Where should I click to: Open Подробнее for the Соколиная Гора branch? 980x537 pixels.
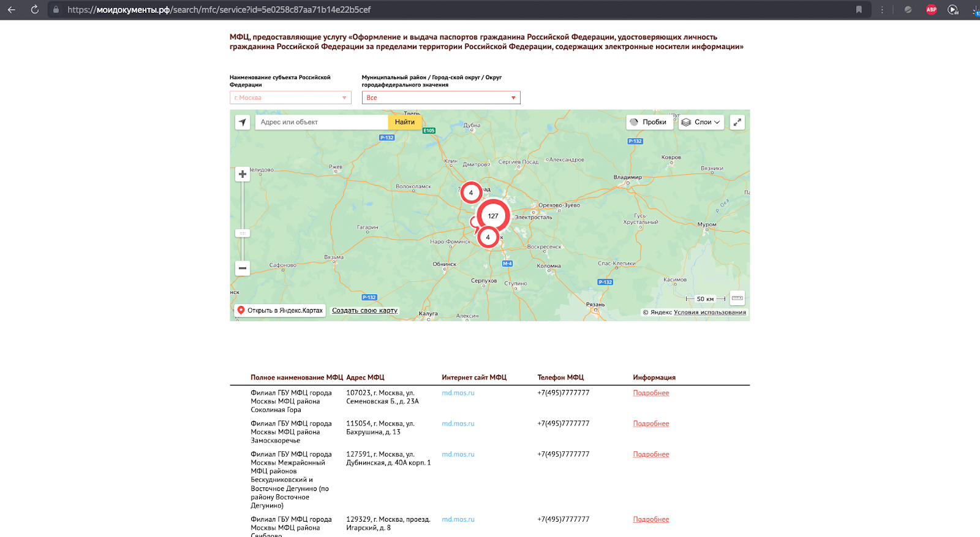pos(651,393)
